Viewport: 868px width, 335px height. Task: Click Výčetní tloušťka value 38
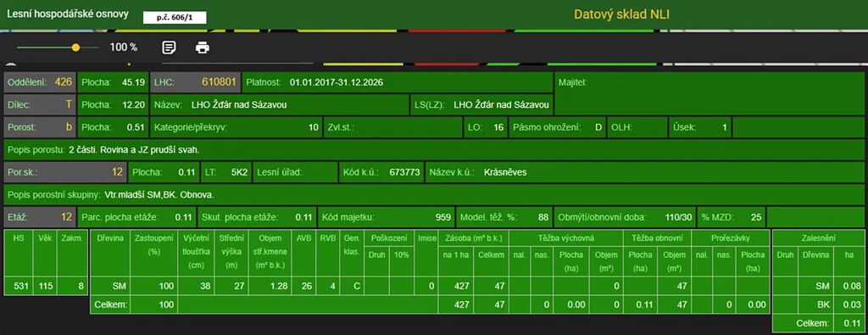tap(196, 287)
